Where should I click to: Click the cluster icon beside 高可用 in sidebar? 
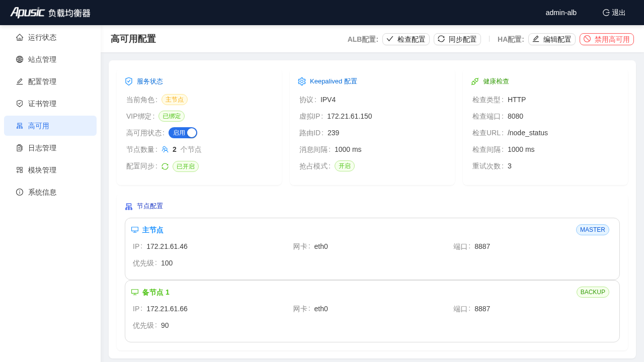pos(20,126)
